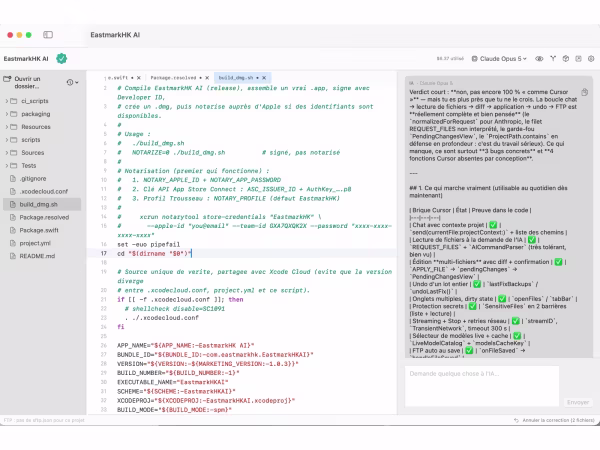The height and width of the screenshot is (450, 600).
Task: Click the ci_scripts folder icon
Action: point(13,101)
